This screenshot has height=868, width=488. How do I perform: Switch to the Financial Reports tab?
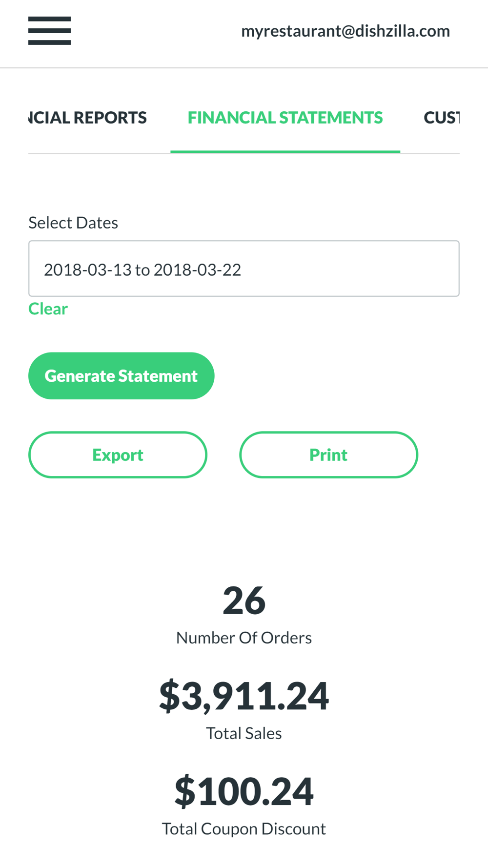[x=87, y=118]
